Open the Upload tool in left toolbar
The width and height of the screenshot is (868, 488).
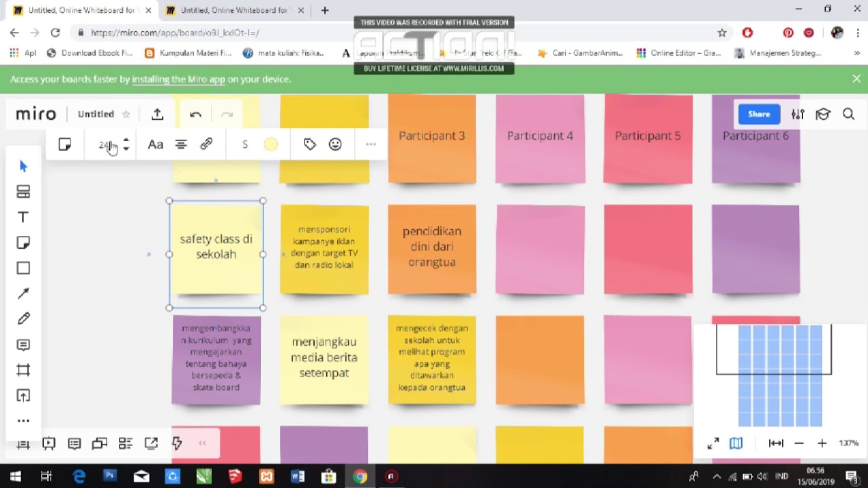(x=24, y=395)
